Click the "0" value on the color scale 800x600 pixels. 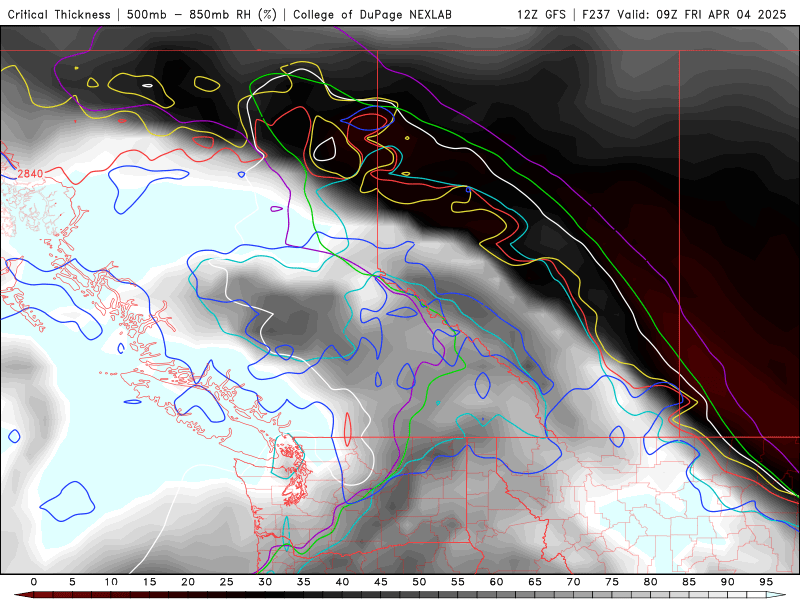point(34,582)
